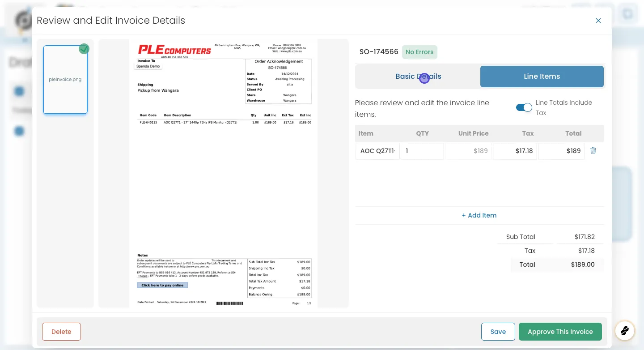Select the Line Items tab
Screen dimensions: 644x350
coord(542,77)
